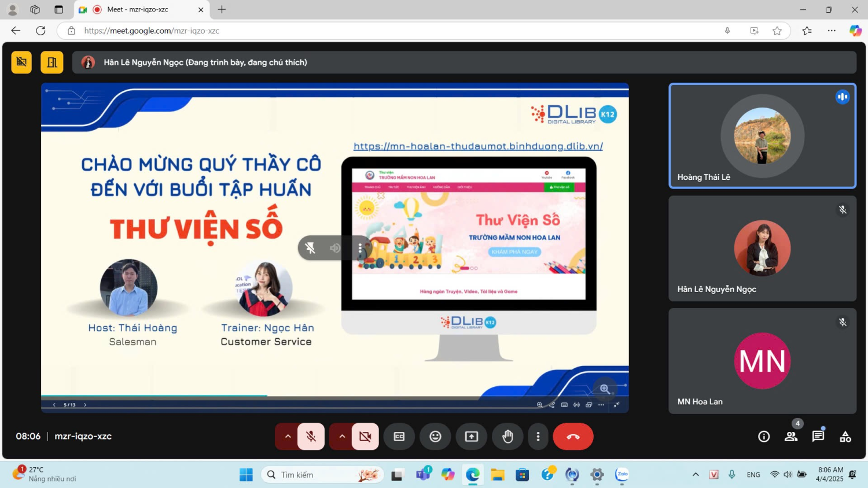Screen dimensions: 868x488
Task: Show hidden system tray icons
Action: coord(696,475)
